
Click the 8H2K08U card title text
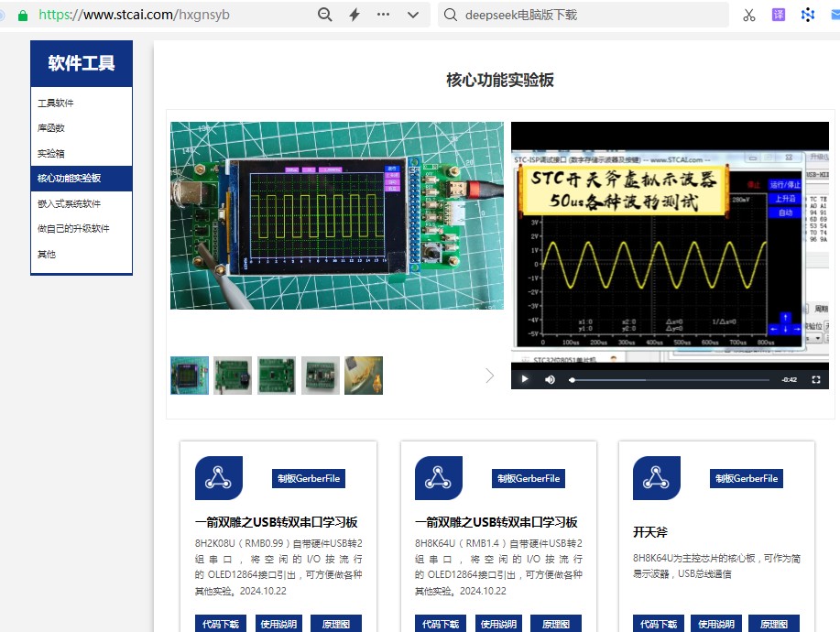277,522
